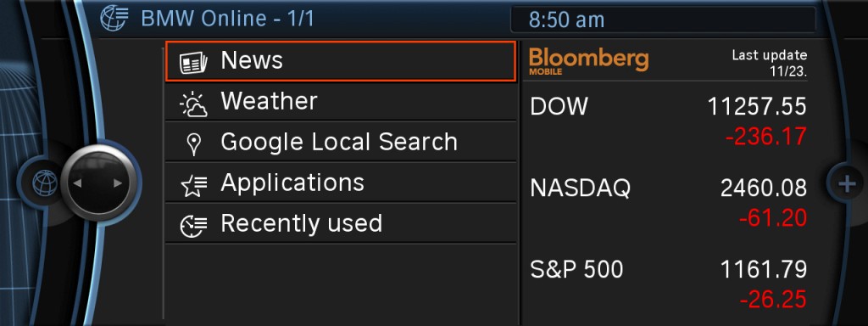Screen dimensions: 868x326
Task: Click the DOW index row
Action: tap(668, 121)
